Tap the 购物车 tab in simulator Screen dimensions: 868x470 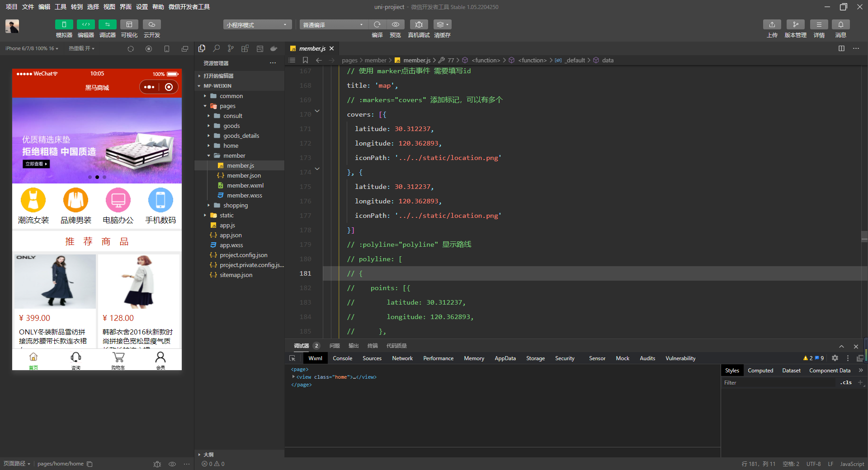click(118, 360)
